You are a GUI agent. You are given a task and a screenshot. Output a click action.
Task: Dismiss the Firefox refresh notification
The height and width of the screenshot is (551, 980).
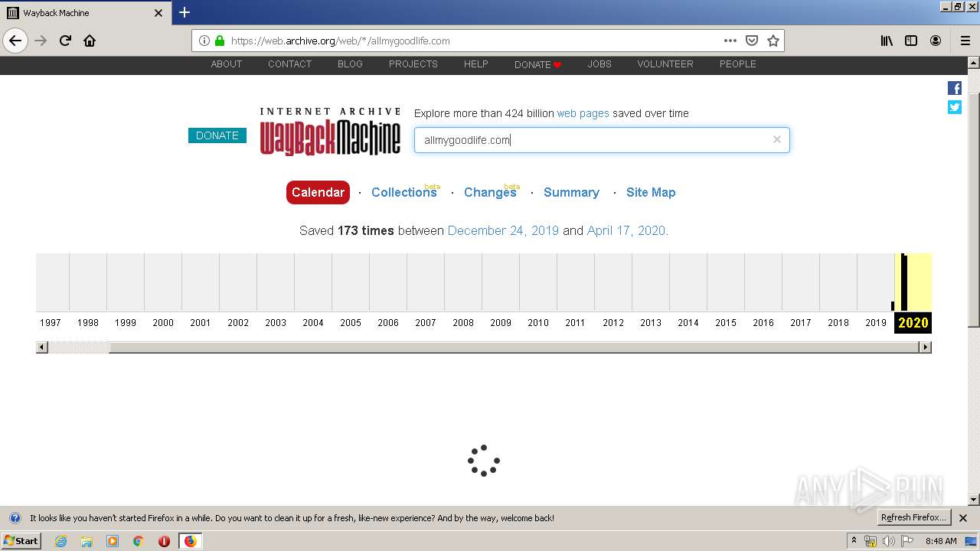(x=963, y=518)
